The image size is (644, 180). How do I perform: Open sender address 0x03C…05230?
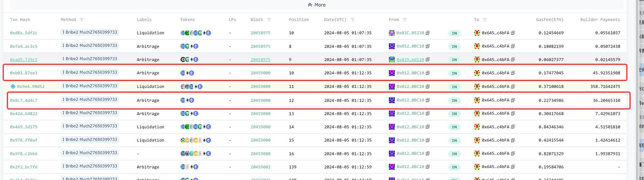[410, 33]
